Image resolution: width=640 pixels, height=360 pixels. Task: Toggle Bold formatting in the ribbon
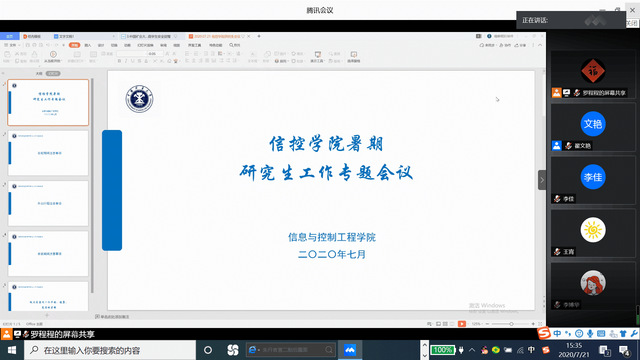(119, 61)
